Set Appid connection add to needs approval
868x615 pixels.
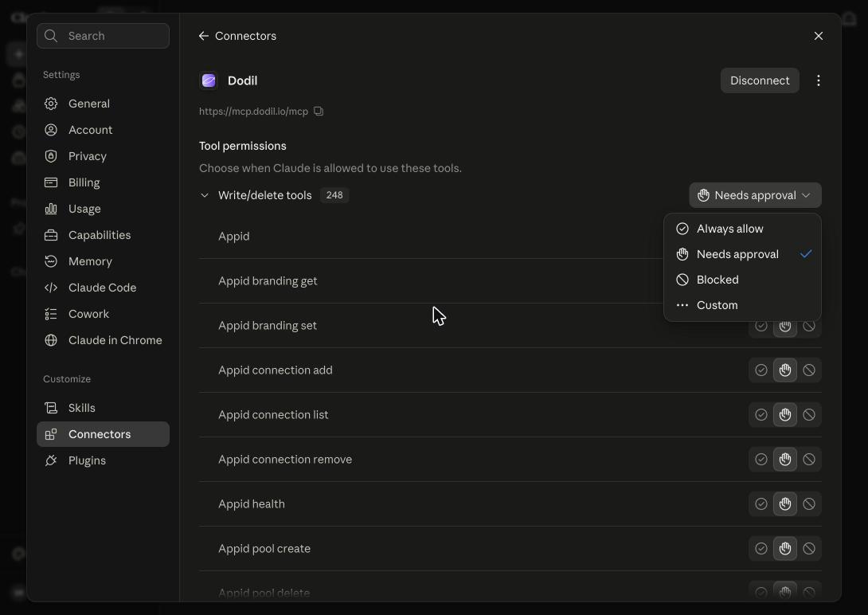tap(785, 370)
